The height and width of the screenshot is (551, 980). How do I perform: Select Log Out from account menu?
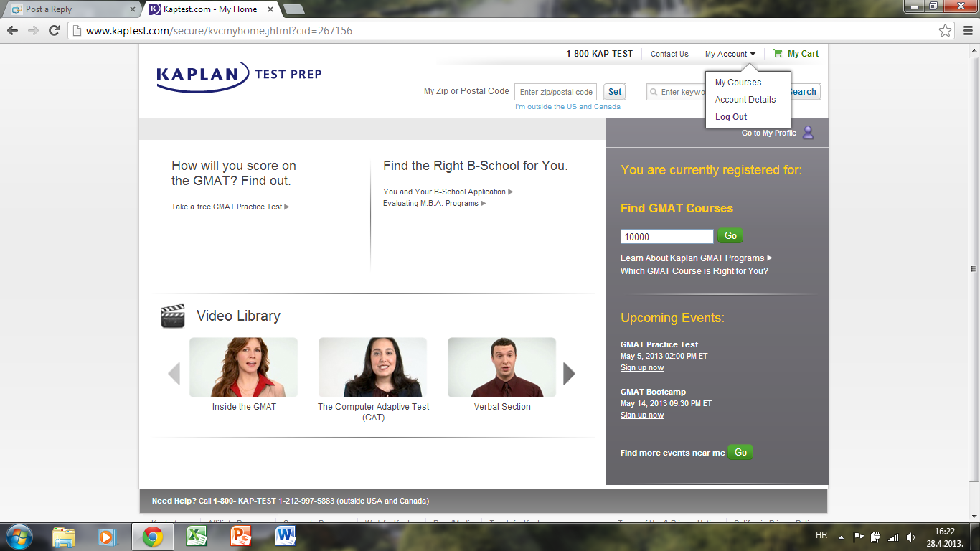731,117
